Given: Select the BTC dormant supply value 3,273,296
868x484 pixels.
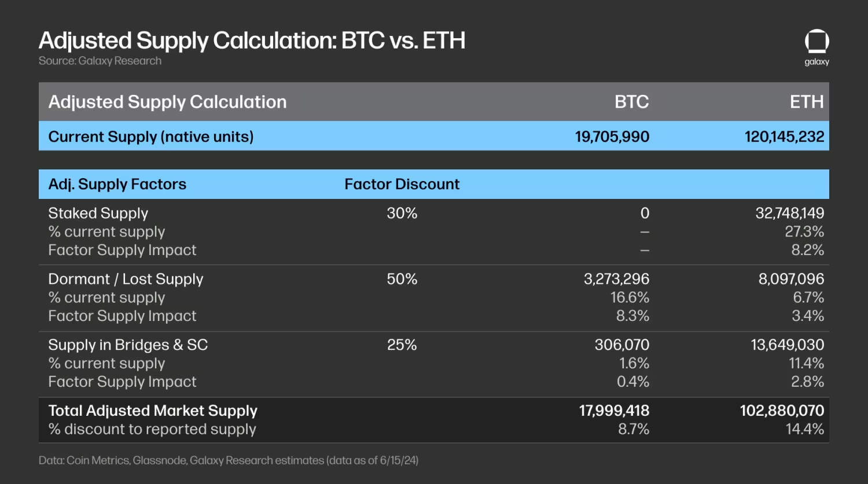Looking at the screenshot, I should (x=616, y=279).
